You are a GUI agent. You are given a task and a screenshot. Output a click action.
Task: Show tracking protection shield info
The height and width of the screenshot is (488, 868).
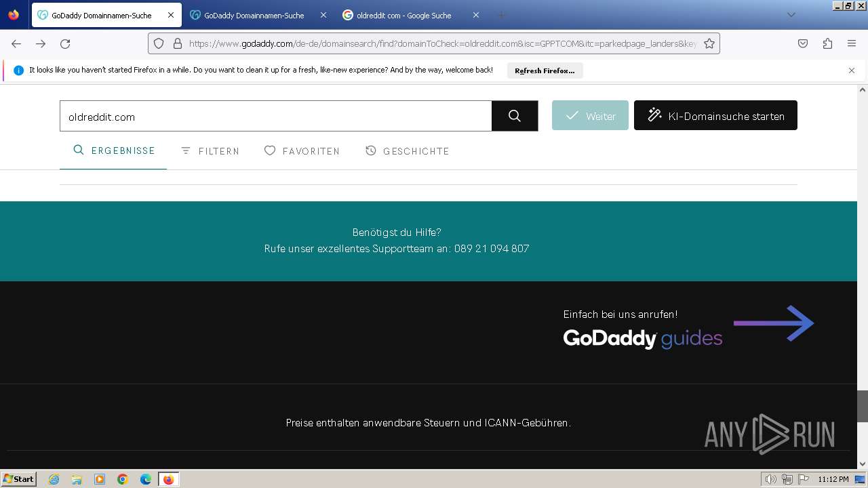[x=159, y=43]
